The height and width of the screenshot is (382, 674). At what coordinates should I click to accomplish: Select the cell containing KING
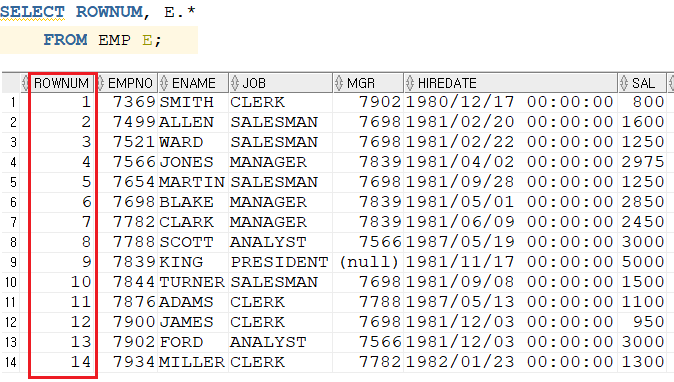pos(193,262)
